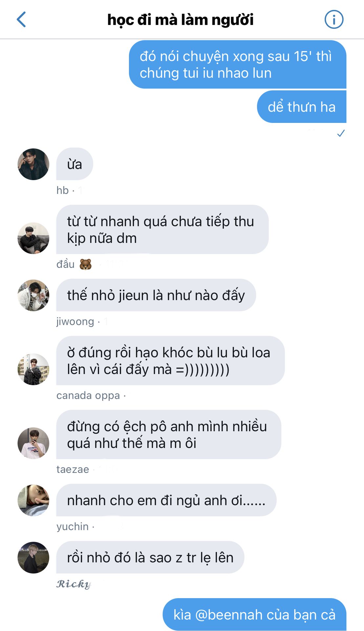The height and width of the screenshot is (631, 364).
Task: Tap yuchin's profile picture
Action: coord(33,500)
